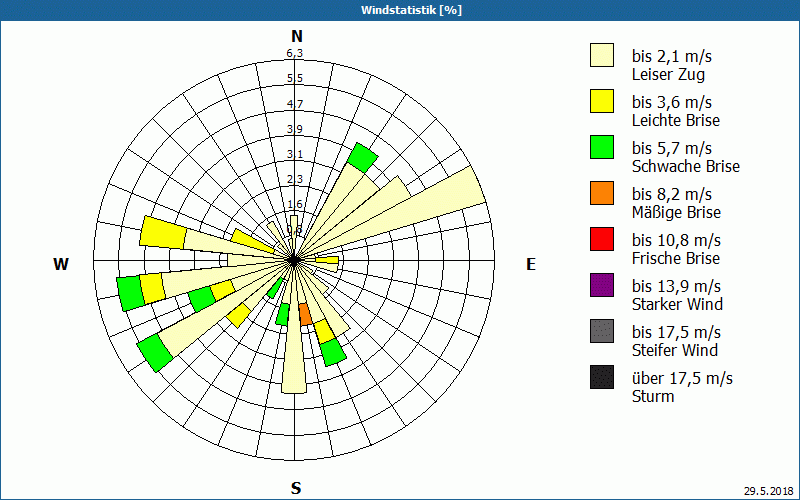
Task: Click the green tip of the north-northeast bar
Action: point(363,158)
